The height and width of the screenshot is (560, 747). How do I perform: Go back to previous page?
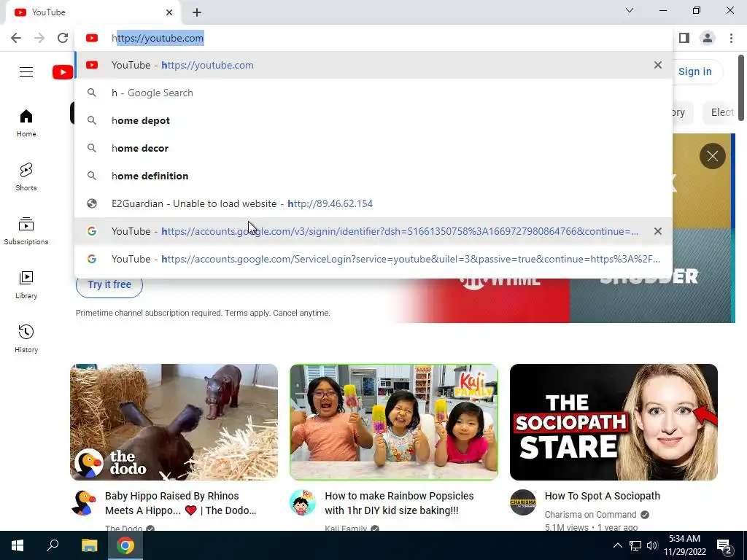[x=16, y=38]
